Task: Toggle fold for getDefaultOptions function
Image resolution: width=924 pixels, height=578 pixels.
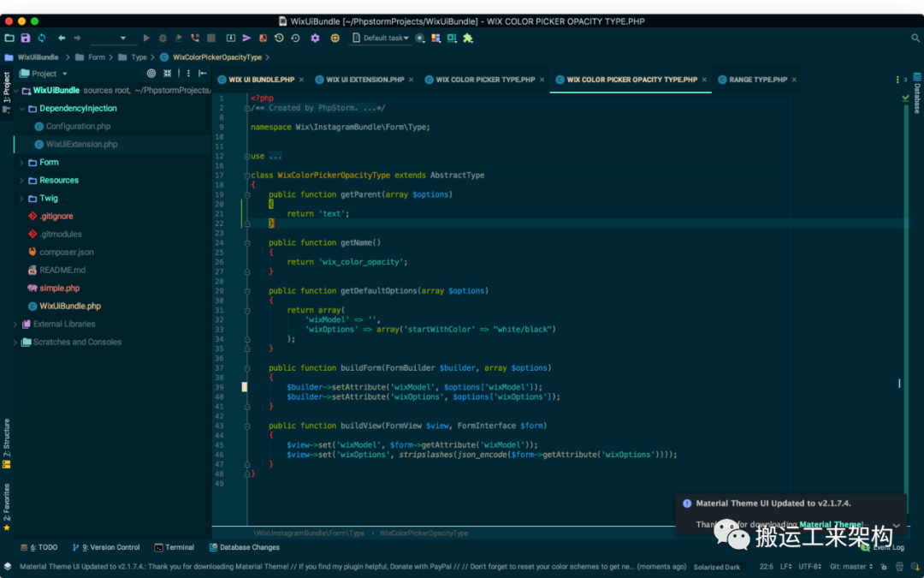Action: coord(247,291)
